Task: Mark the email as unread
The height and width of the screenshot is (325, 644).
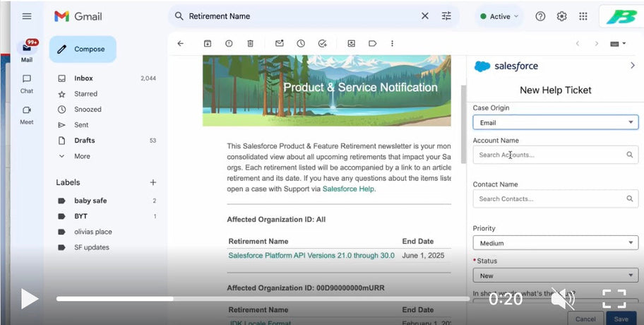Action: 280,44
